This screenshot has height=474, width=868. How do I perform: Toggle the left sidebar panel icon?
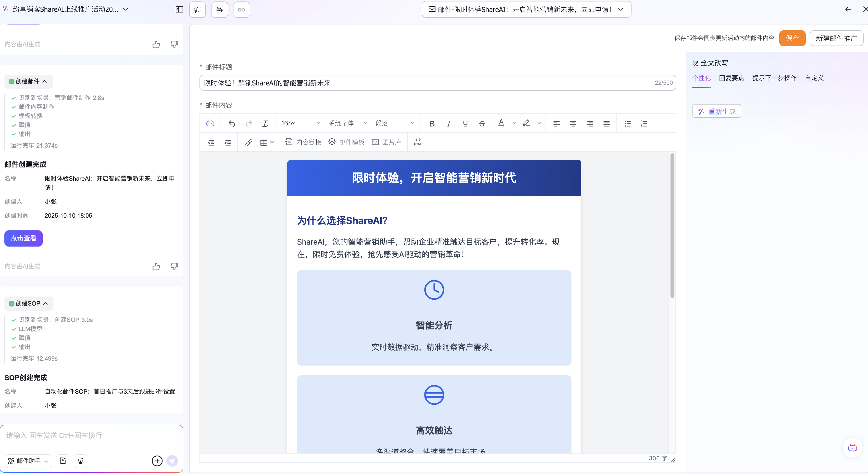(x=179, y=9)
